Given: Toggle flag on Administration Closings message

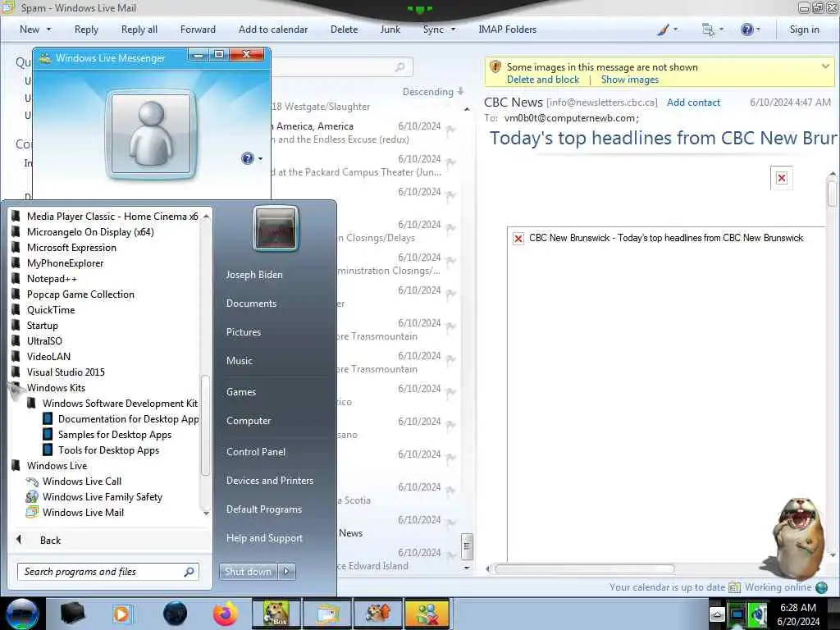Looking at the screenshot, I should click(451, 260).
